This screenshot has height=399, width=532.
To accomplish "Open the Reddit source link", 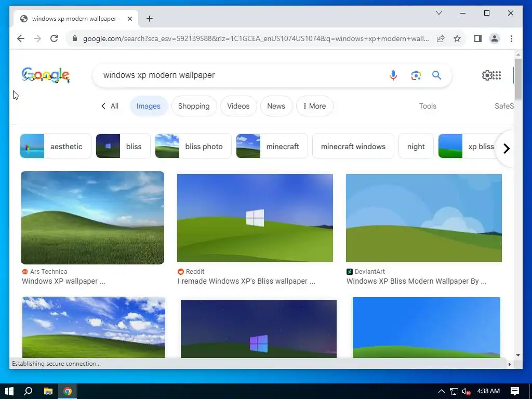I will pyautogui.click(x=191, y=271).
